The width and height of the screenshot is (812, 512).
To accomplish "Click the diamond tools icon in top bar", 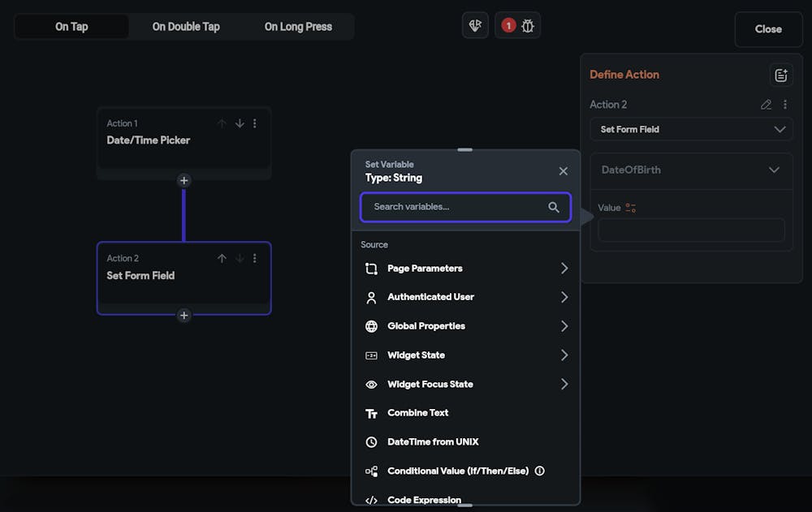I will 475,26.
